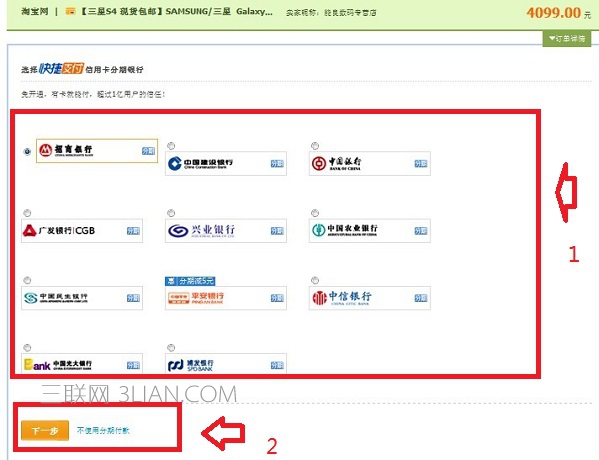Click the 4099.00 元 price text

[x=559, y=13]
